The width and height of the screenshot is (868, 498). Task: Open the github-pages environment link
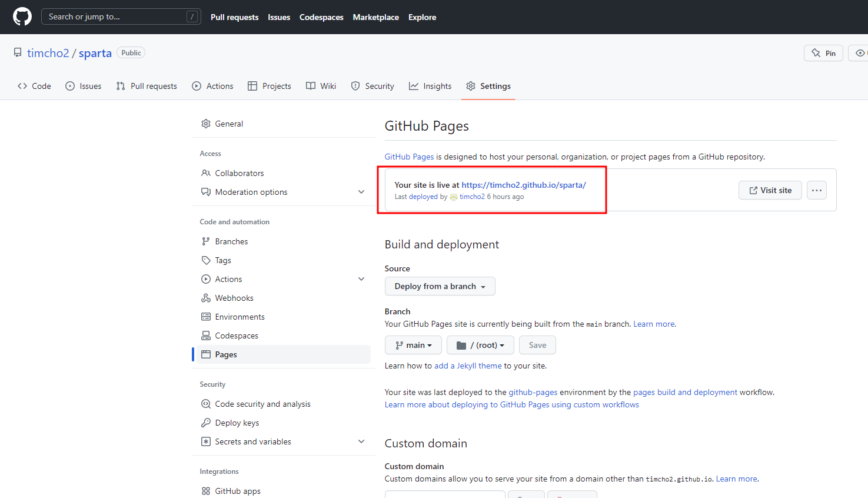pyautogui.click(x=533, y=392)
